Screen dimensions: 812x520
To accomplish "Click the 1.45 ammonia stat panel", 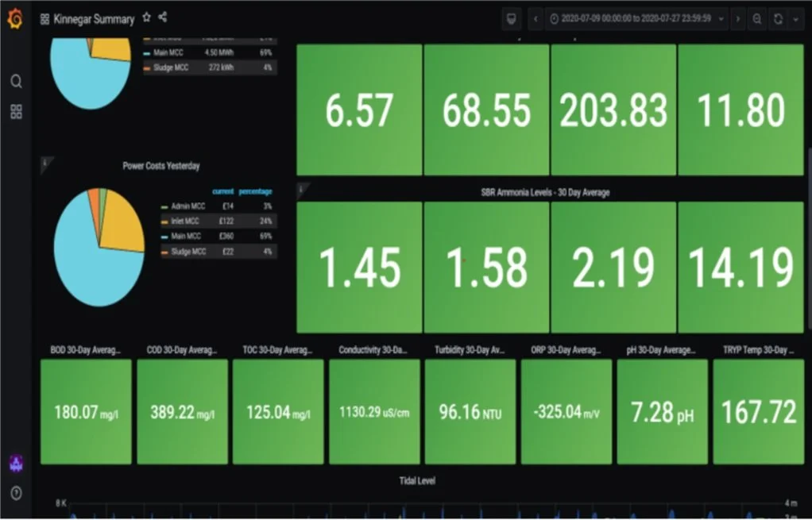I will (359, 267).
